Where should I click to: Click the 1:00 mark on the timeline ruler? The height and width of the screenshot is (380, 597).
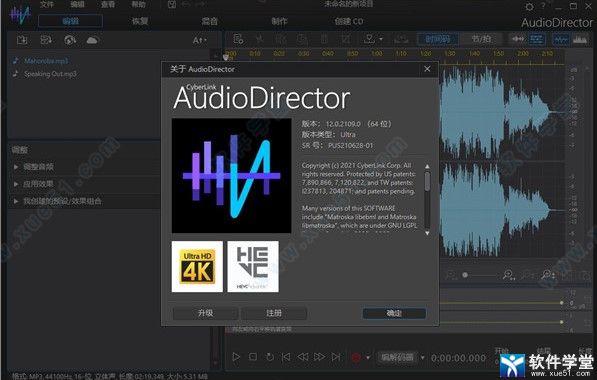pos(377,54)
